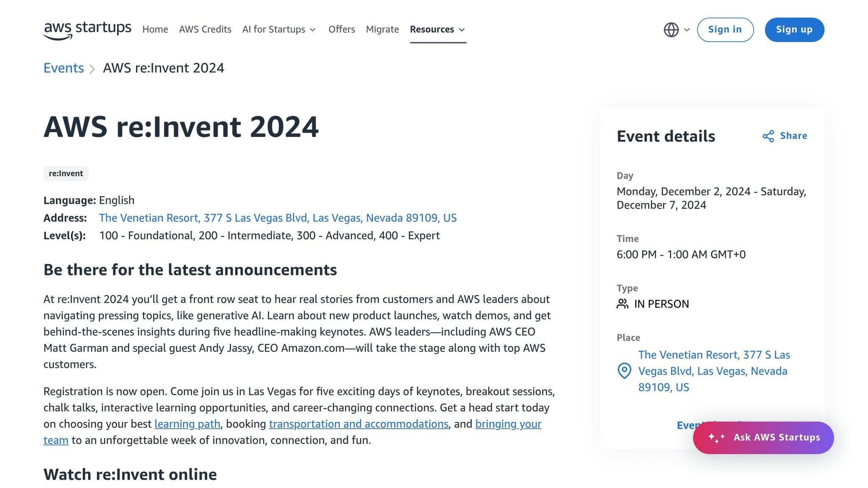Open the Migrate nav item
Screen dimensions: 868x488
(382, 29)
